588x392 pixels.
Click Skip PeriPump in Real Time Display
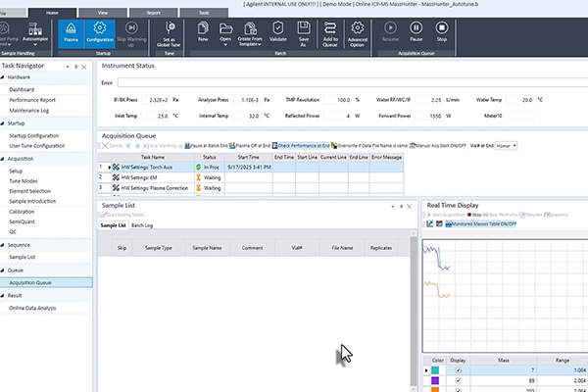(500, 215)
